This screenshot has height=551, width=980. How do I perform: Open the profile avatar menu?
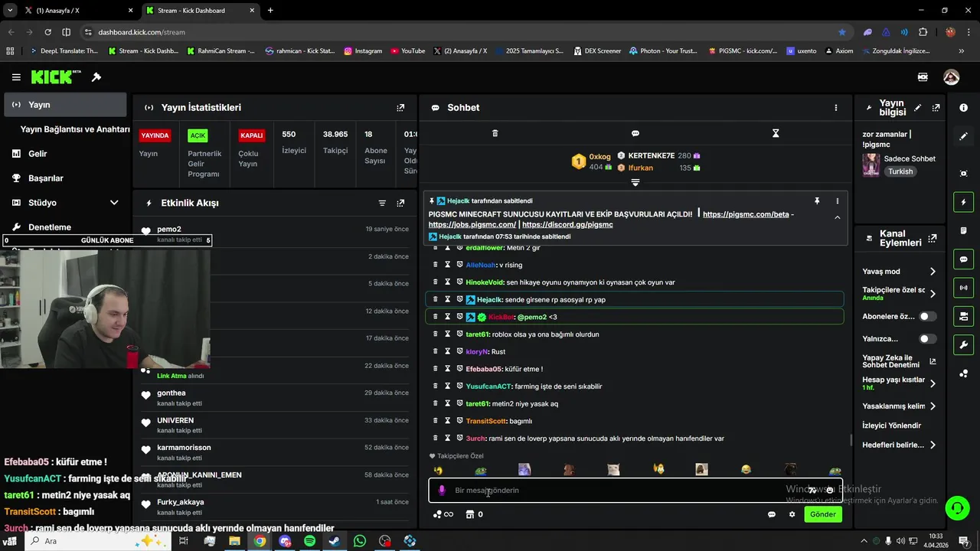click(x=951, y=77)
